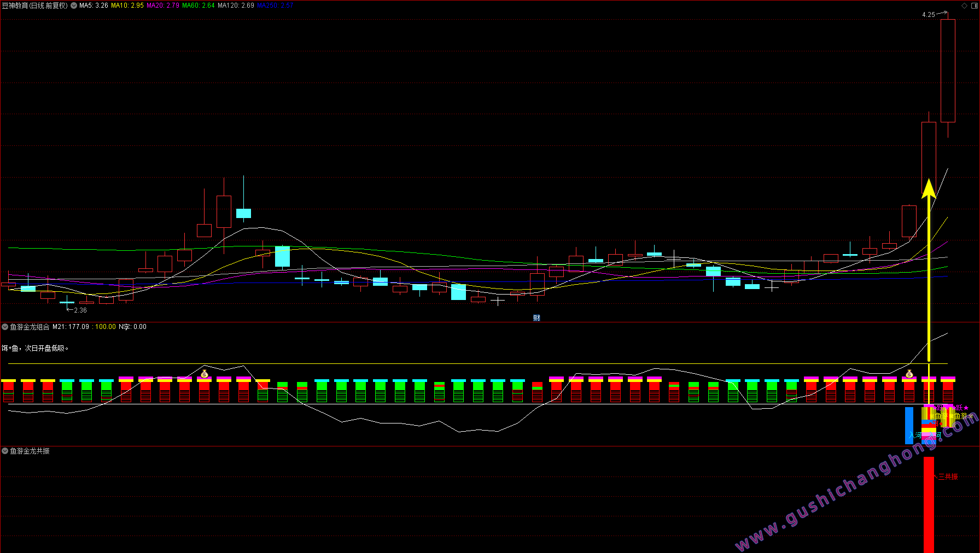The height and width of the screenshot is (553, 980).
Task: Click the square window icon at top right
Action: tap(973, 5)
